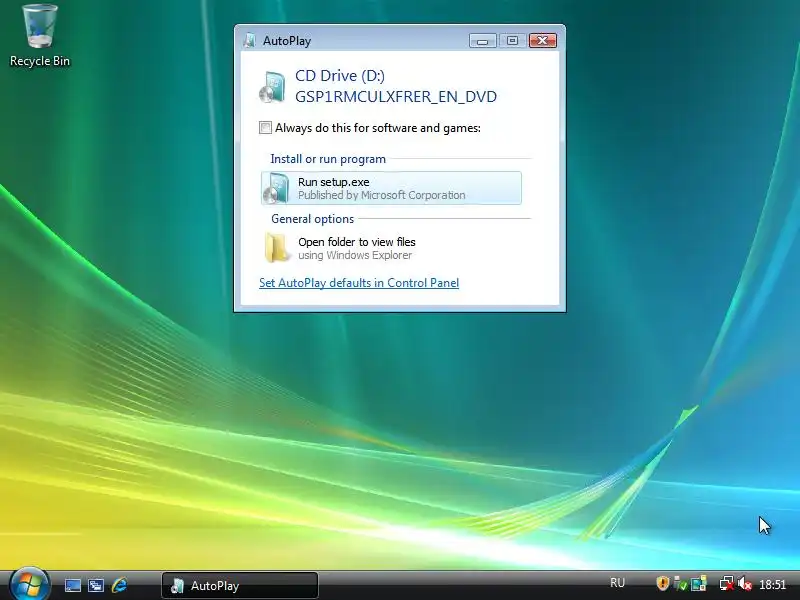This screenshot has height=600, width=800.
Task: Click the AutoPlay title bar icon
Action: click(249, 40)
